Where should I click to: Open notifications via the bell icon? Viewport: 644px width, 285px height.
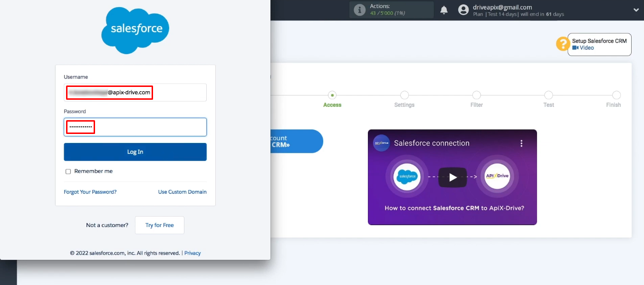click(444, 9)
